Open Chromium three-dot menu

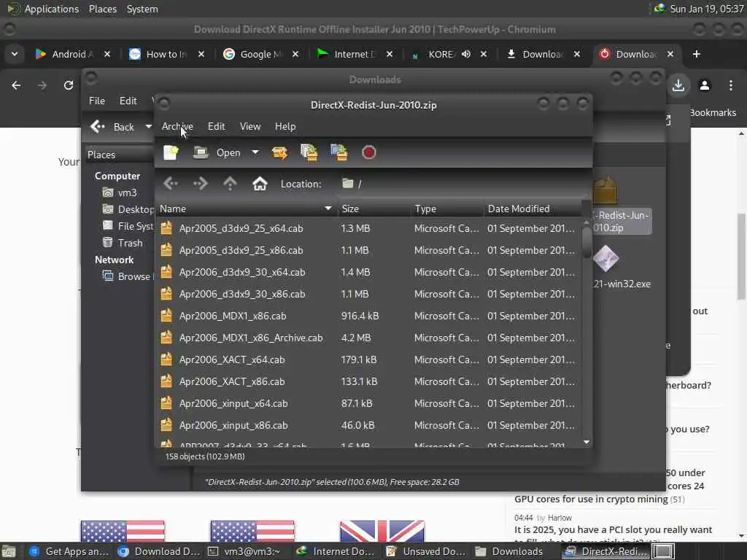731,85
